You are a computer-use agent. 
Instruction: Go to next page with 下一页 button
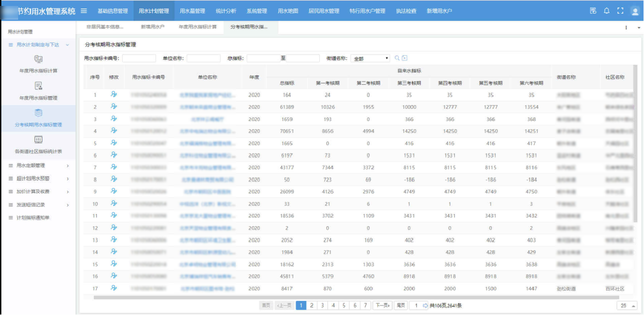[x=383, y=306]
